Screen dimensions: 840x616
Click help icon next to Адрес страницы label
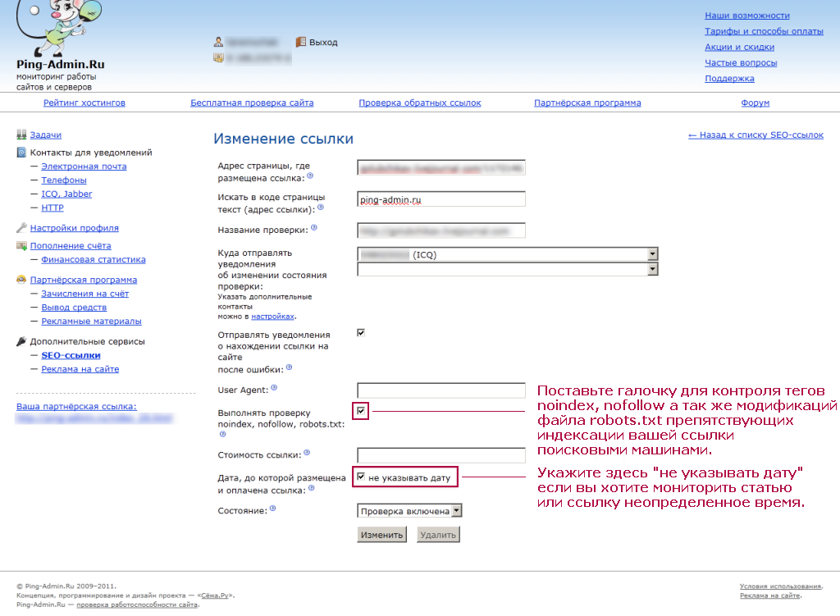tap(310, 176)
